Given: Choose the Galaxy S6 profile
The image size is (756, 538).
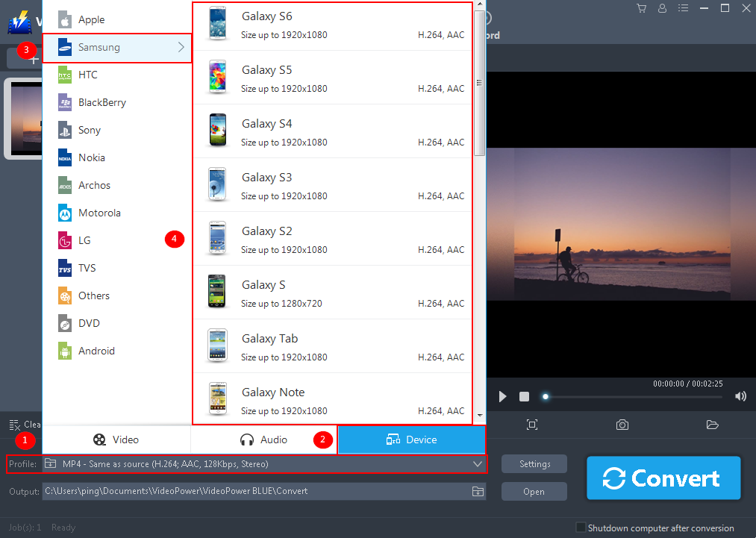Looking at the screenshot, I should tap(333, 25).
